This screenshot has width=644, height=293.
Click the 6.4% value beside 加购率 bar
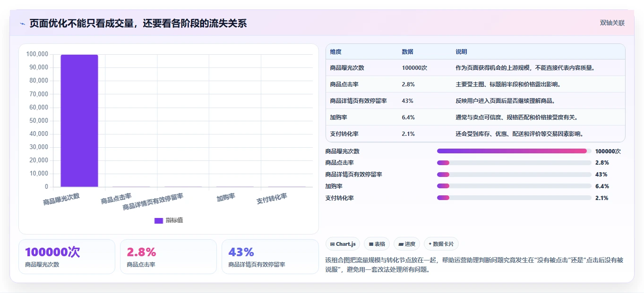point(602,186)
